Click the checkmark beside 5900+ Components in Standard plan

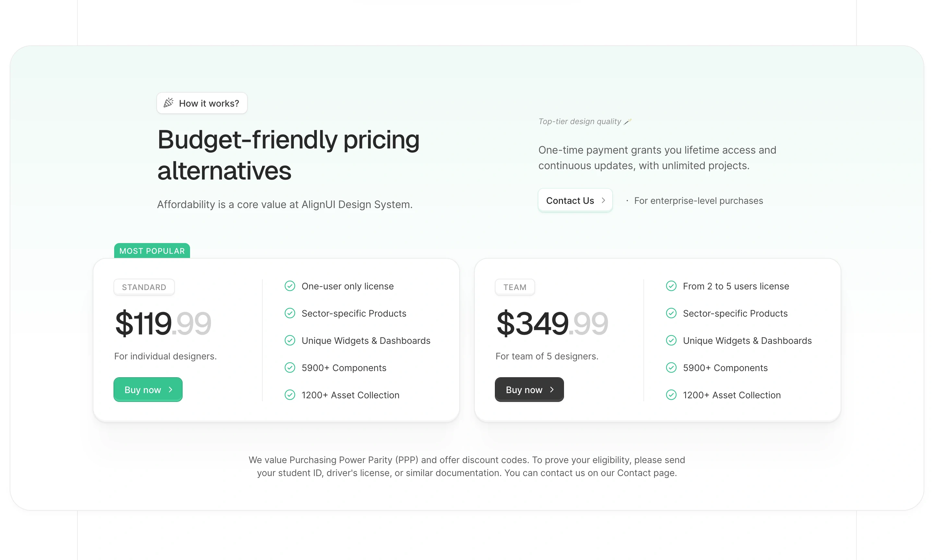[290, 367]
